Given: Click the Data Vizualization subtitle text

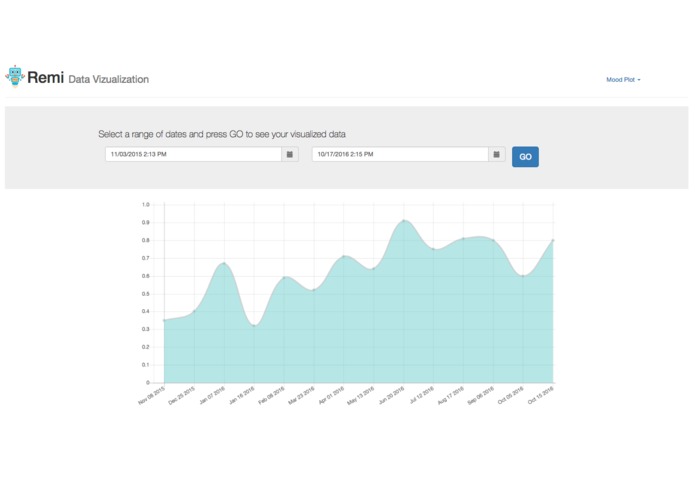Looking at the screenshot, I should click(109, 79).
